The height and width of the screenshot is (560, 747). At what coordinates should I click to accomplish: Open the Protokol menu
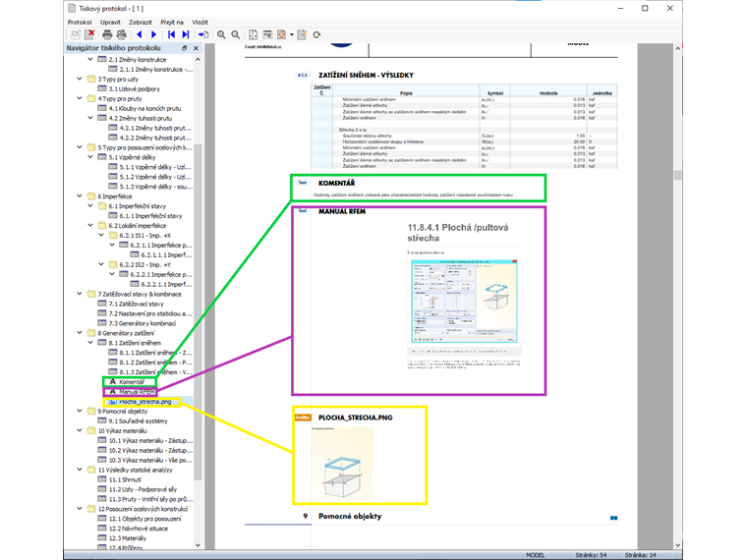coord(80,22)
